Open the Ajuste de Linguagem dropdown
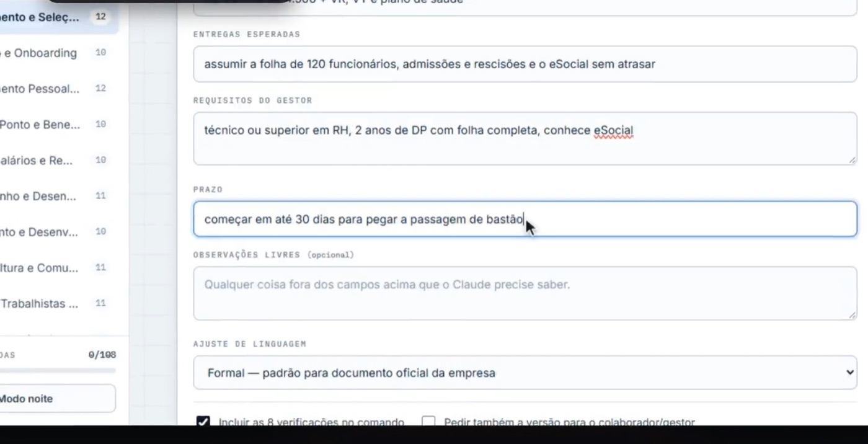This screenshot has width=868, height=444. [525, 373]
